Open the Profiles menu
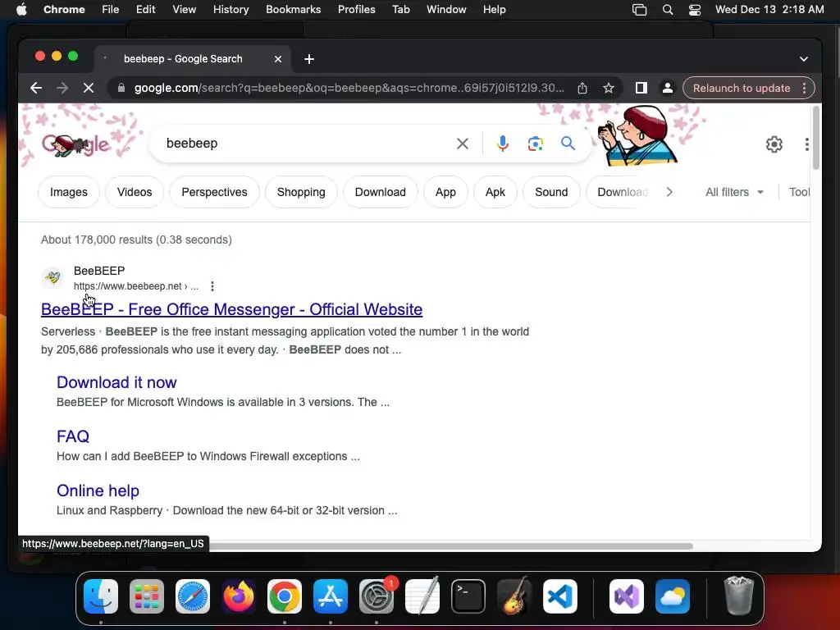Viewport: 840px width, 630px height. coord(356,10)
